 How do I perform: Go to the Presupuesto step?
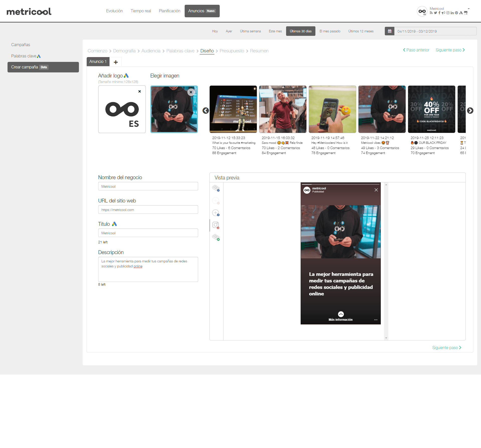(x=232, y=51)
